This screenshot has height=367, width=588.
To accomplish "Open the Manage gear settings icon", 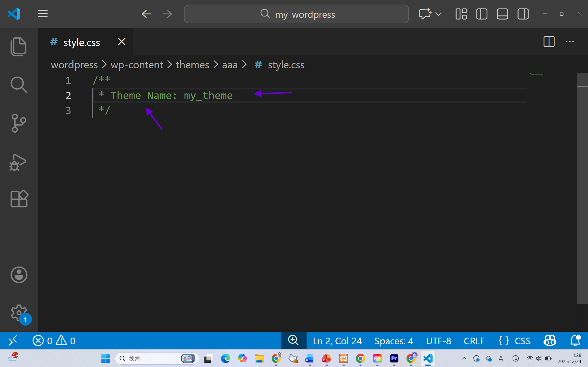I will point(19,312).
